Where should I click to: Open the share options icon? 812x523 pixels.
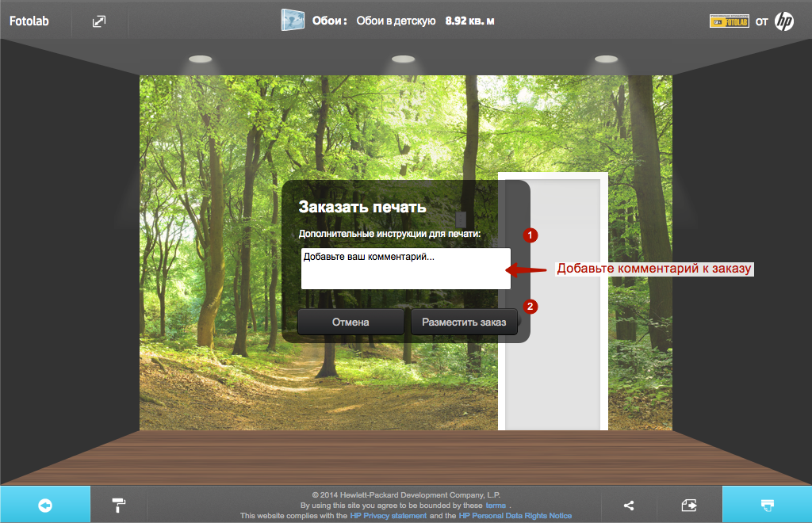coord(629,506)
